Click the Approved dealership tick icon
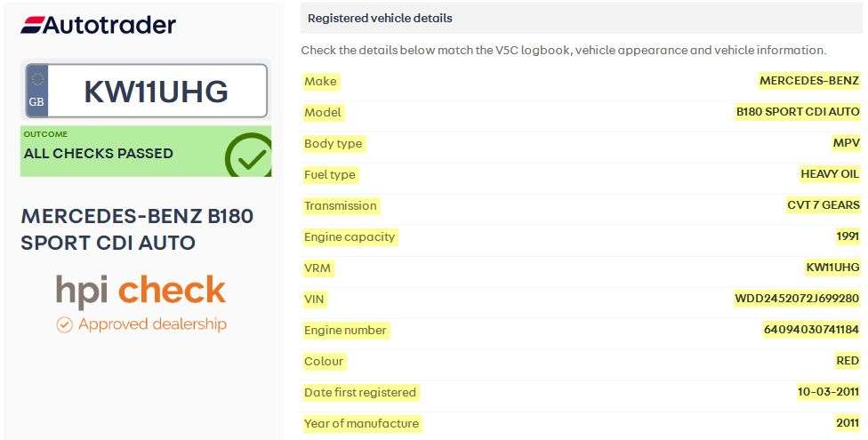868x440 pixels. [64, 324]
